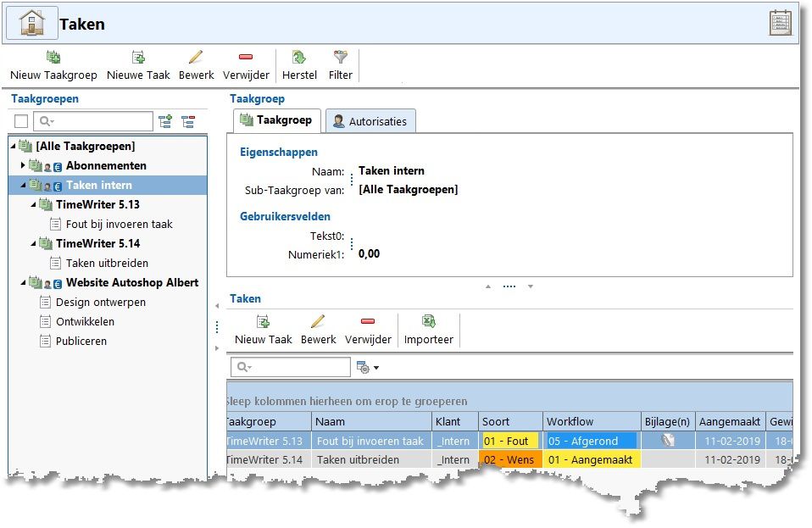The image size is (812, 528).
Task: Click the Bewerk pencil in main toolbar
Action: click(196, 58)
